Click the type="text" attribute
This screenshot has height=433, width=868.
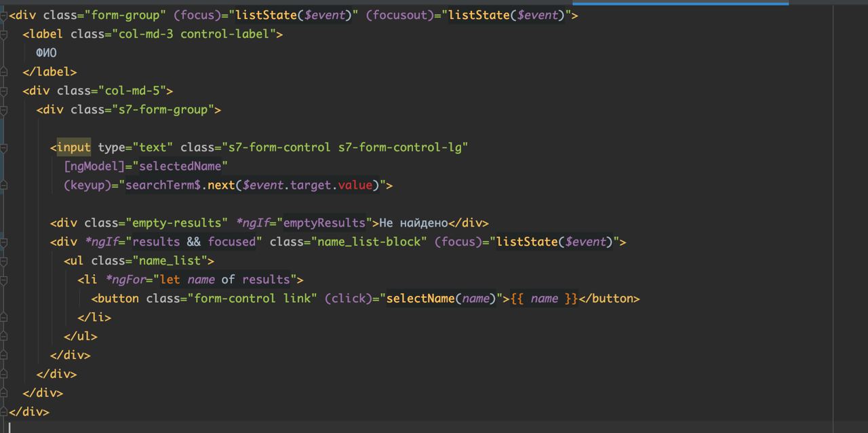pos(136,147)
